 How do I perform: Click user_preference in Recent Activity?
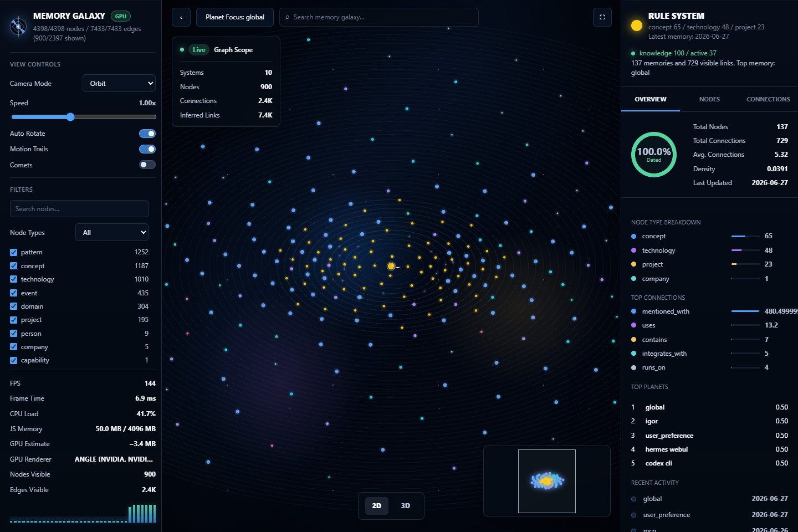709,515
